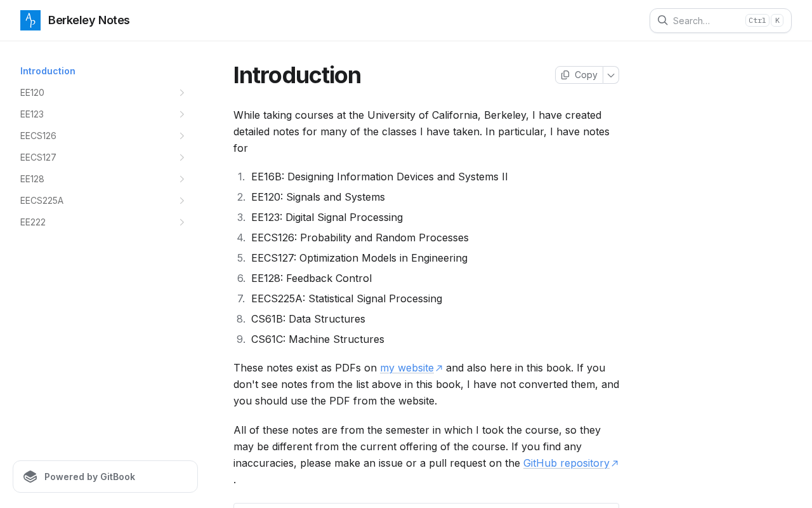Image resolution: width=812 pixels, height=508 pixels.
Task: Click the magnifying glass search icon
Action: pos(662,20)
